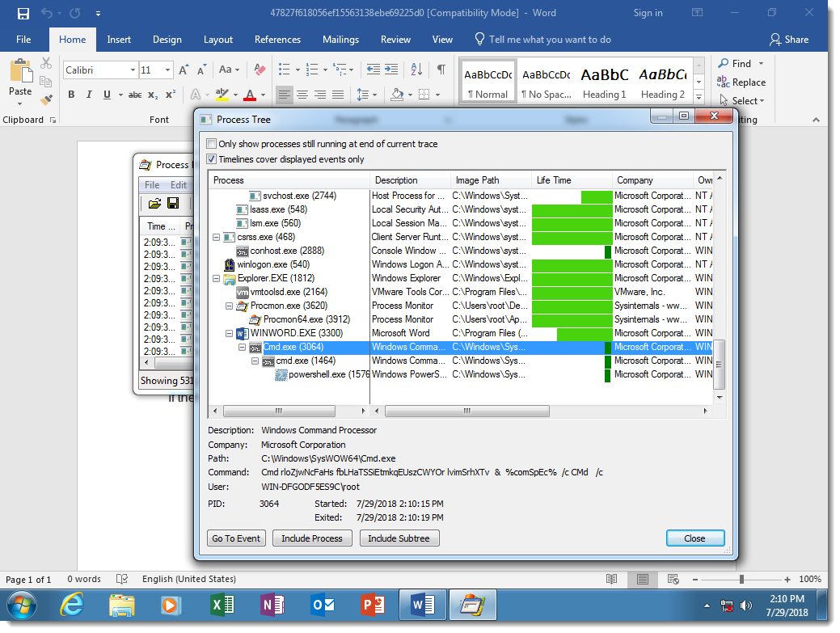Expand the Styles gallery
Image resolution: width=840 pixels, height=633 pixels.
(699, 97)
